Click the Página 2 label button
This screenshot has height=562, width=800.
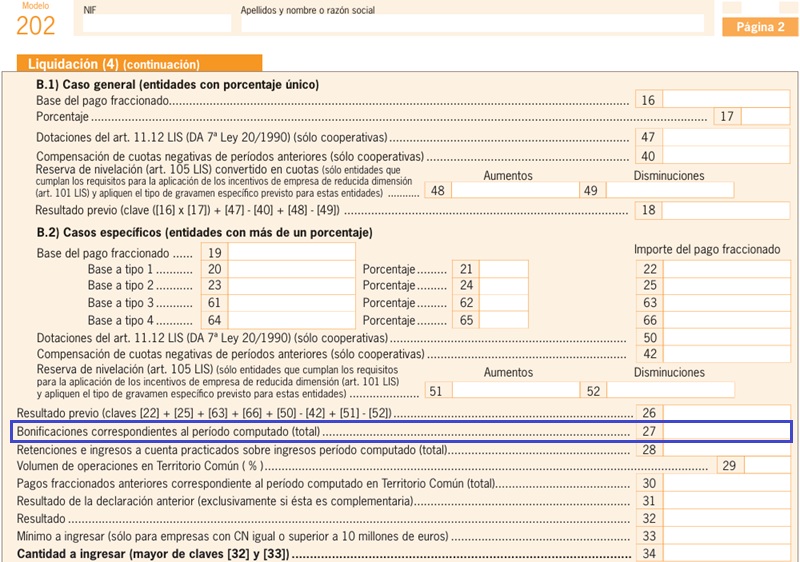(x=760, y=27)
